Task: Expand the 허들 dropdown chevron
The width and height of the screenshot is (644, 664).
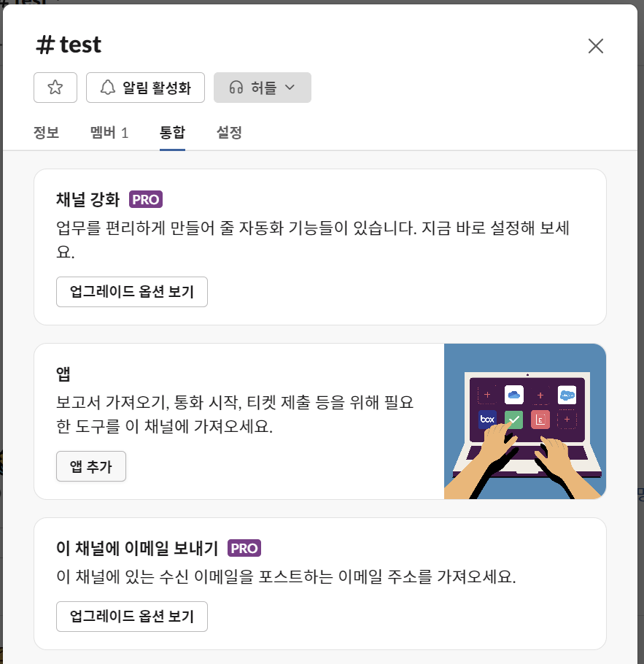Action: [290, 88]
